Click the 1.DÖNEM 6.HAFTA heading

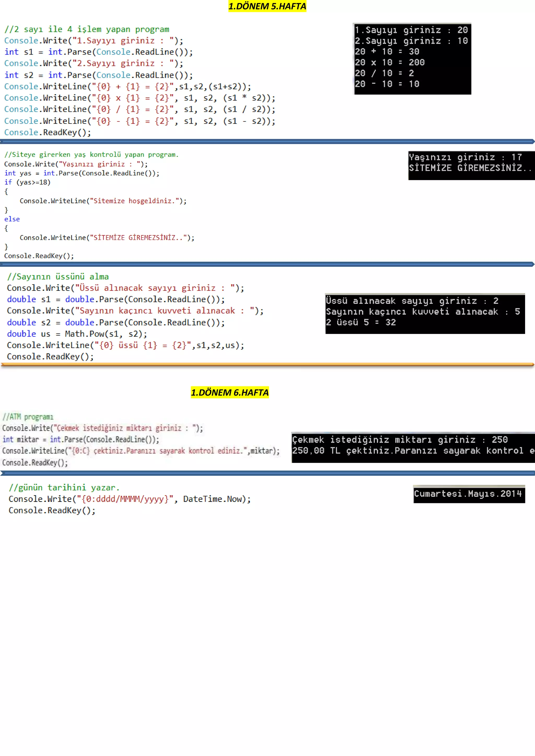(230, 392)
